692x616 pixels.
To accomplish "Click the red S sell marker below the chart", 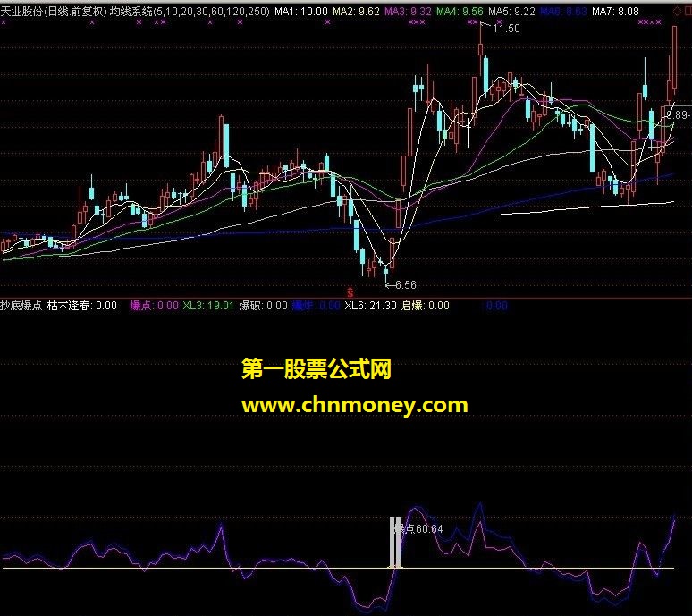I will pyautogui.click(x=350, y=292).
